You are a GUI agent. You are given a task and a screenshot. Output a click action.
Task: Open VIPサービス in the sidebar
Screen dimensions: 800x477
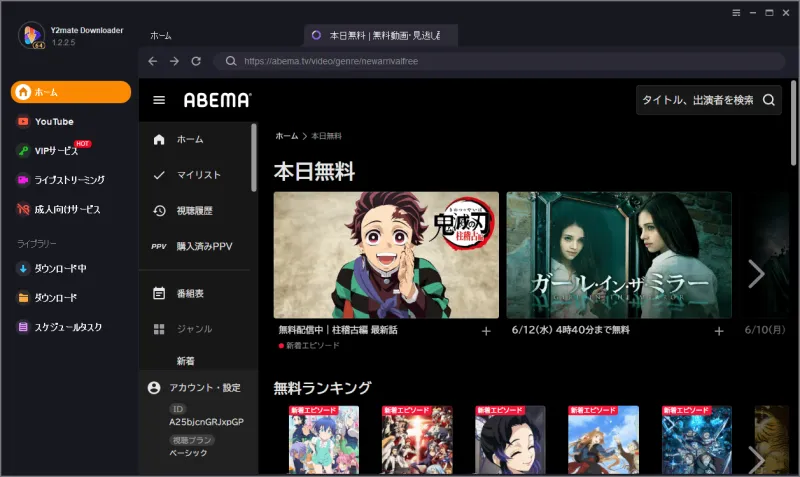(56, 150)
